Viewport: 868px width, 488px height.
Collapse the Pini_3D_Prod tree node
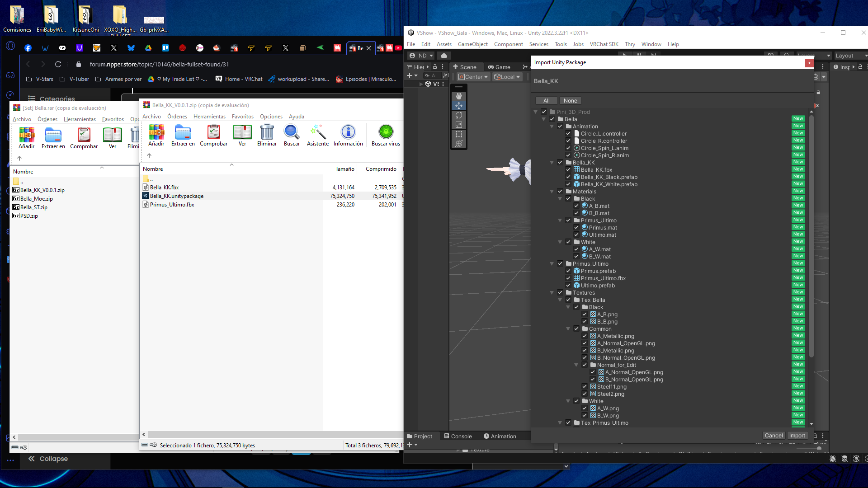coord(536,112)
